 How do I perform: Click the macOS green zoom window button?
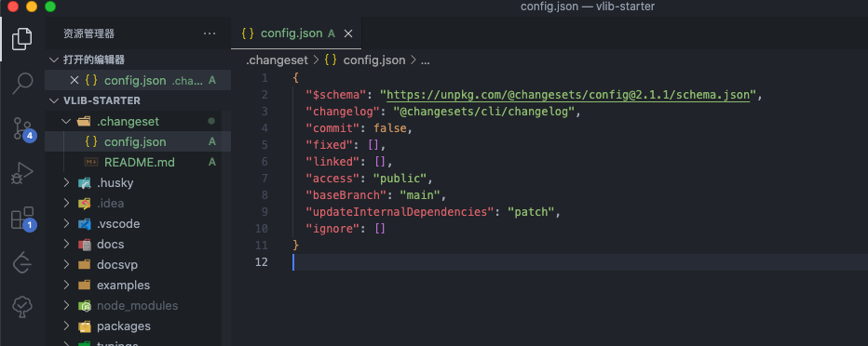pyautogui.click(x=49, y=7)
